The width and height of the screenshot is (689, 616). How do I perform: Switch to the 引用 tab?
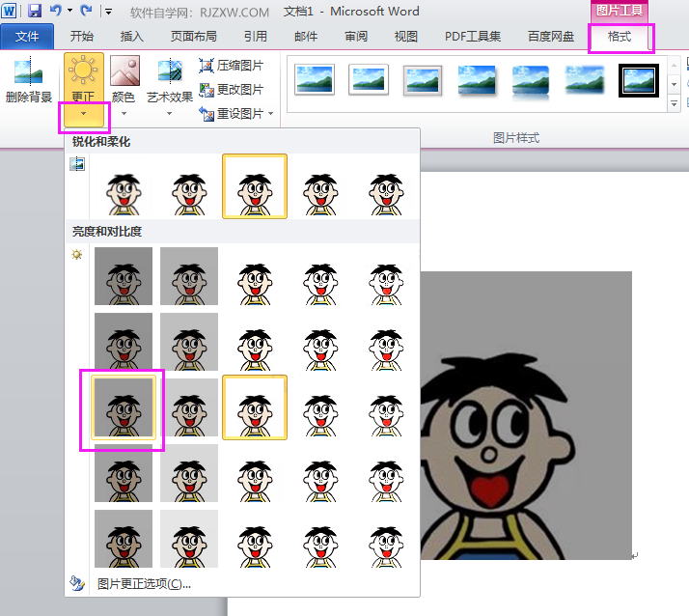tap(256, 37)
